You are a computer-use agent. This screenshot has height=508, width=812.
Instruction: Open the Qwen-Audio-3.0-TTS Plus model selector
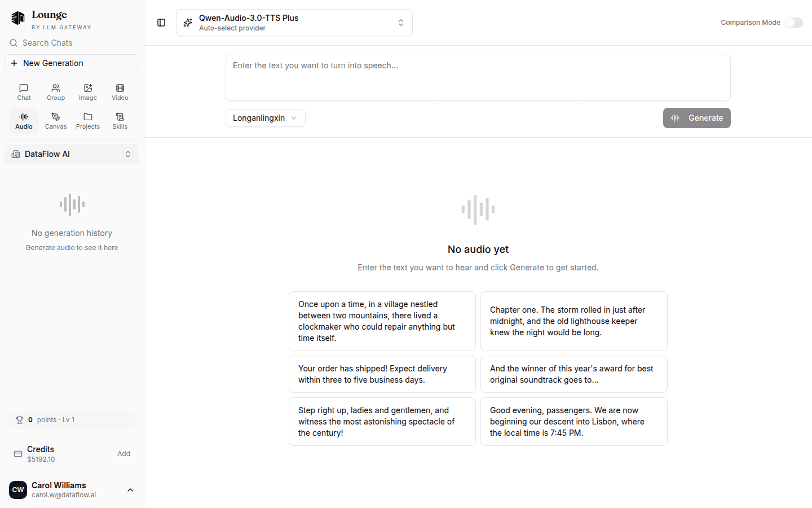point(294,23)
